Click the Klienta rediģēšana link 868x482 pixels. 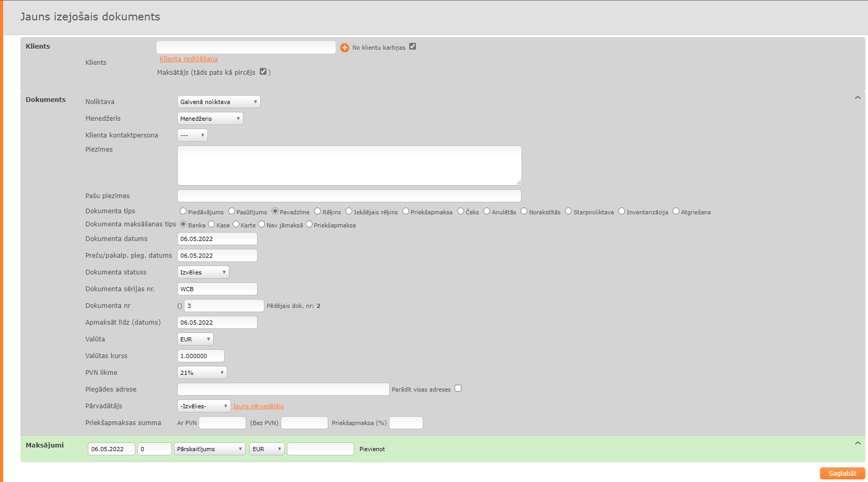189,59
